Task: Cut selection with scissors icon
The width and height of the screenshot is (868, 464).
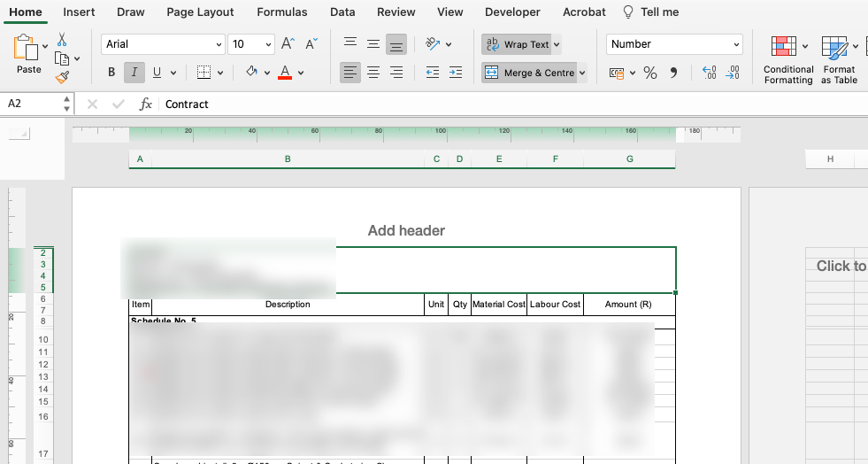Action: 62,39
